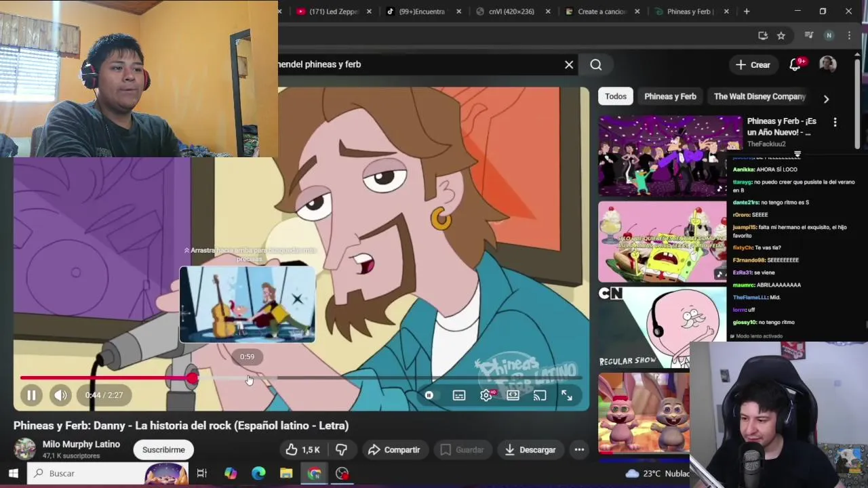This screenshot has width=868, height=488.
Task: Open more actions three-dot menu
Action: (579, 449)
